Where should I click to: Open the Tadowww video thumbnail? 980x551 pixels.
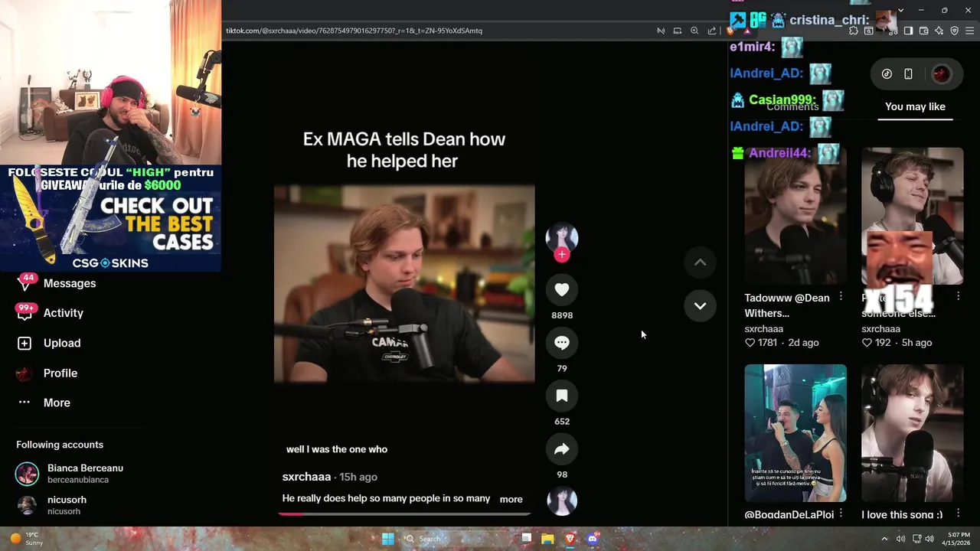click(795, 216)
